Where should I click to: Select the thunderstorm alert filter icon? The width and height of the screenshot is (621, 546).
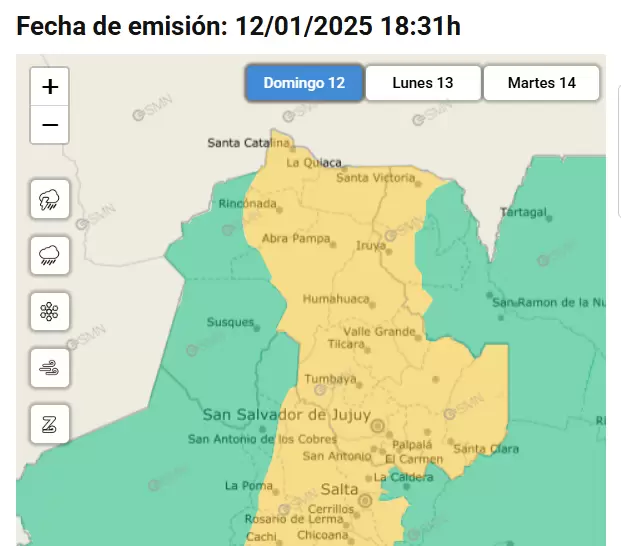50,199
